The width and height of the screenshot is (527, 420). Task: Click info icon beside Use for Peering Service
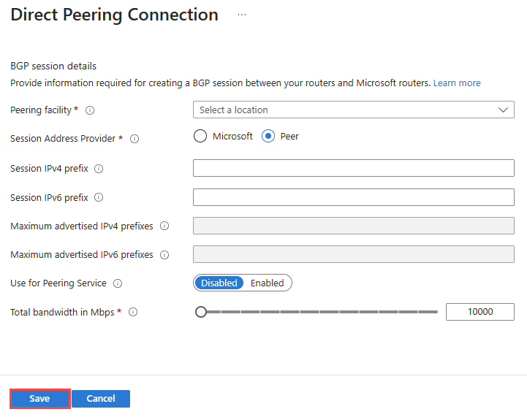point(117,283)
